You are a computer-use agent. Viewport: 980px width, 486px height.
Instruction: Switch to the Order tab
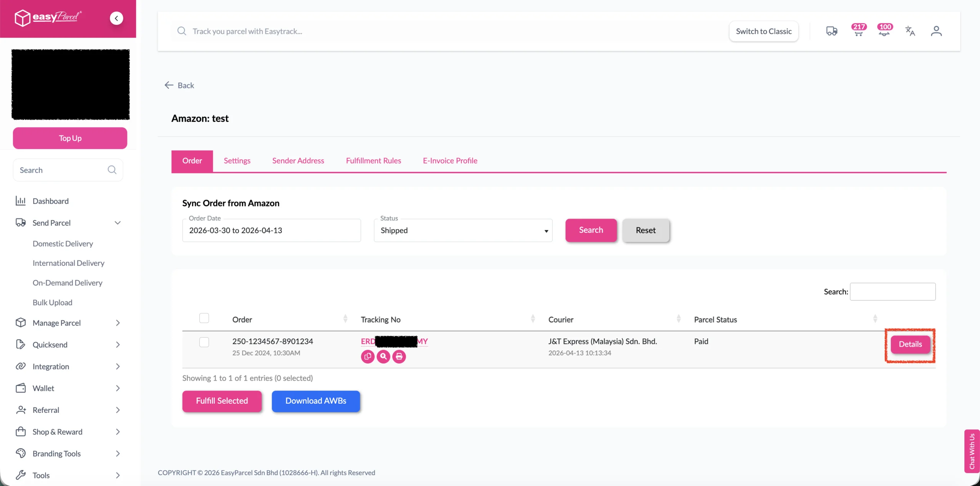192,161
